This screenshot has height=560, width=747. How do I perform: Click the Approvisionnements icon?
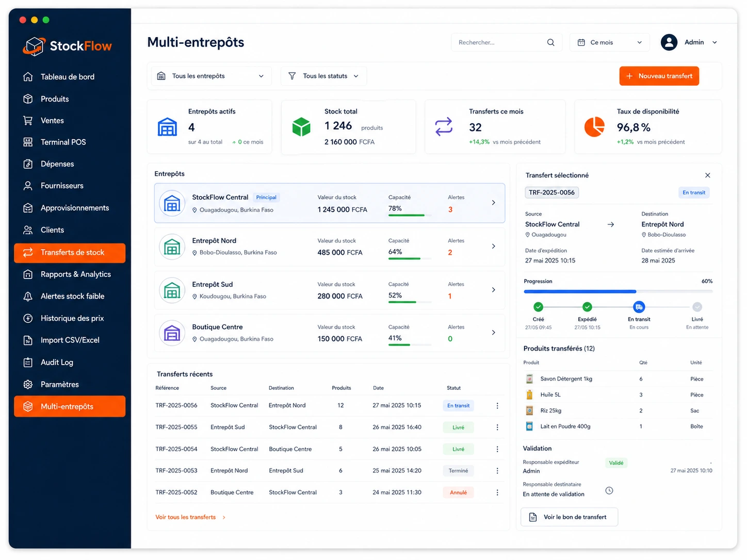[28, 208]
